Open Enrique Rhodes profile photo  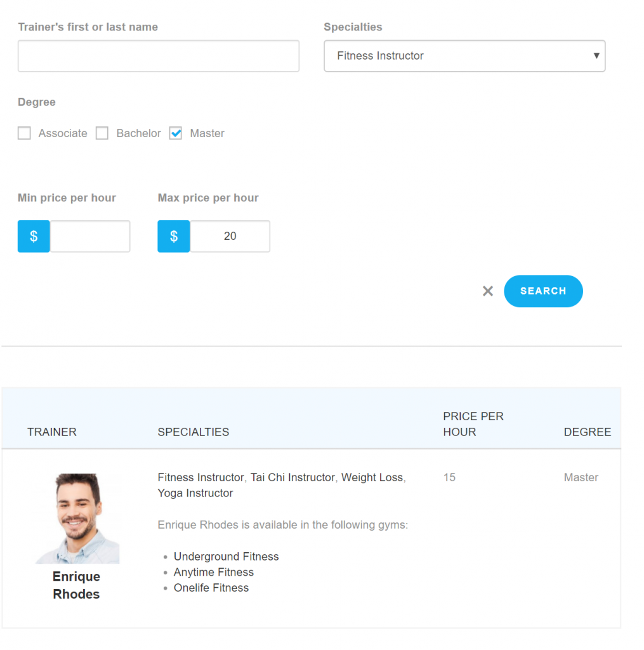(77, 518)
